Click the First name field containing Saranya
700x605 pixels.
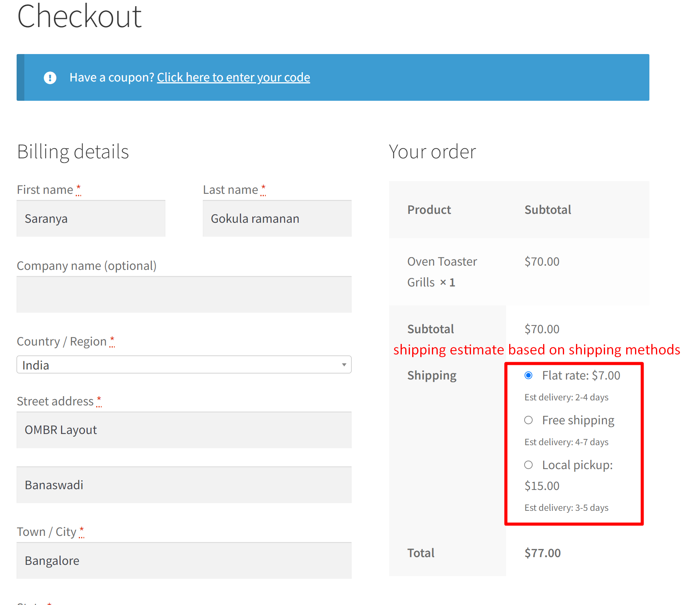tap(91, 218)
